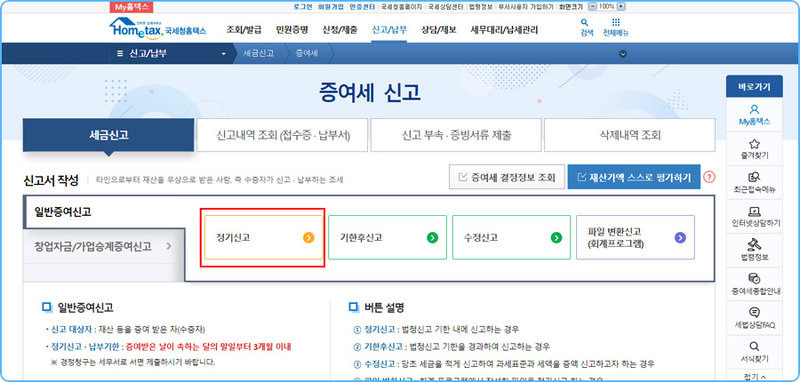This screenshot has width=800, height=382.
Task: Click the 기한후신고 button
Action: [387, 237]
